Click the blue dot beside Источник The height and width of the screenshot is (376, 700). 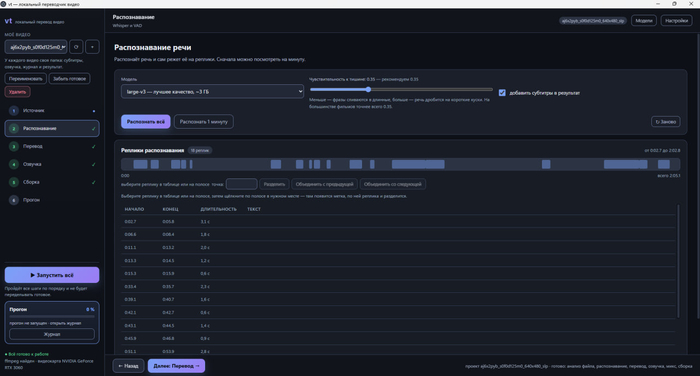[94, 111]
